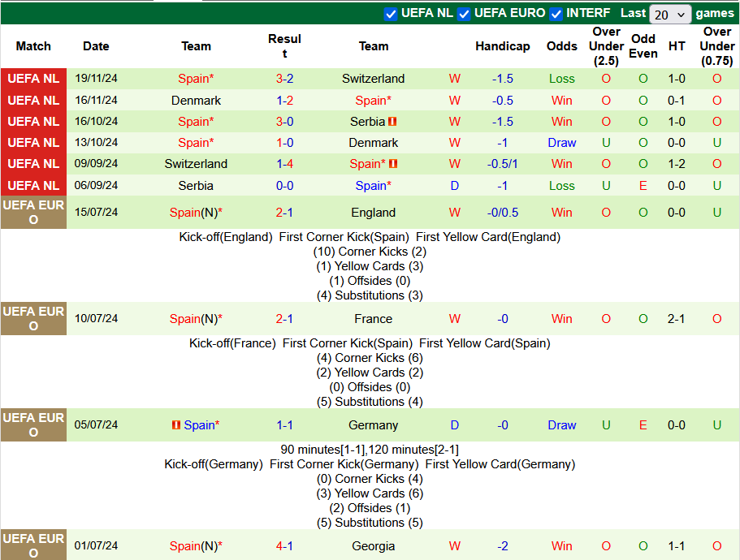This screenshot has width=740, height=560.
Task: Click Spain(N)* in the France match row
Action: coord(196,319)
